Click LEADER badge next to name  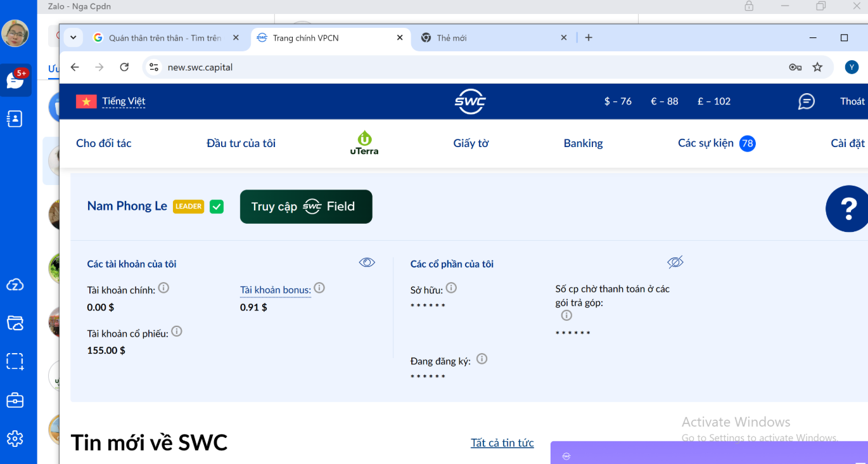tap(188, 207)
